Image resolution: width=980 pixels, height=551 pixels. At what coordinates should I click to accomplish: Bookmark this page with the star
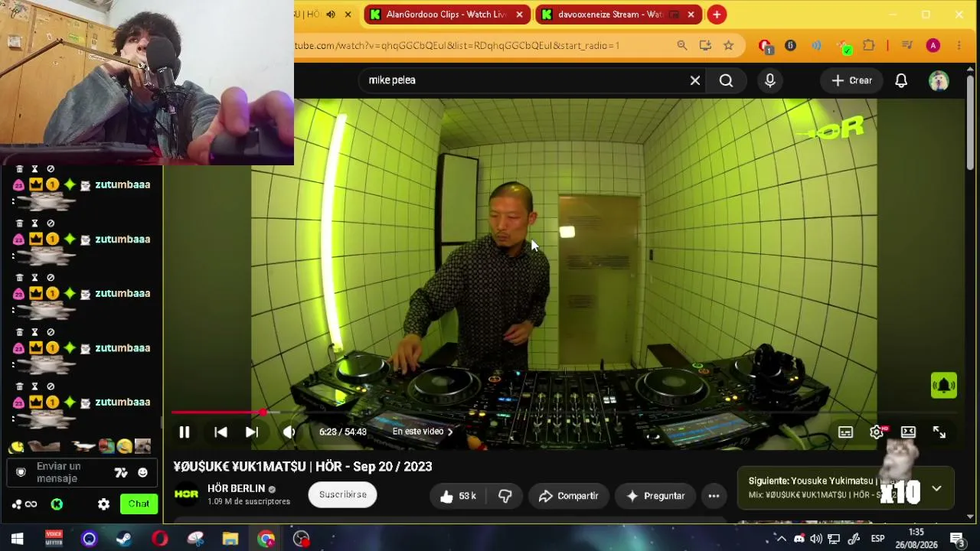tap(729, 46)
